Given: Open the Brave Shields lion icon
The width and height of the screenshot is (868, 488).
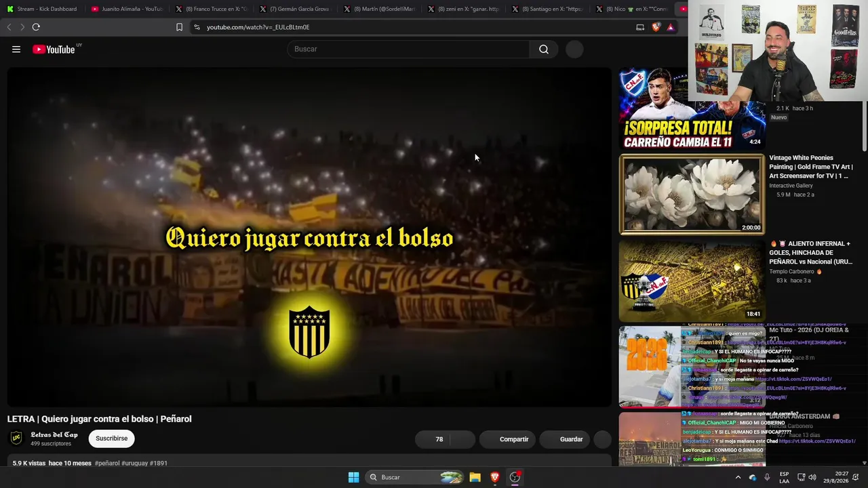Looking at the screenshot, I should click(656, 27).
